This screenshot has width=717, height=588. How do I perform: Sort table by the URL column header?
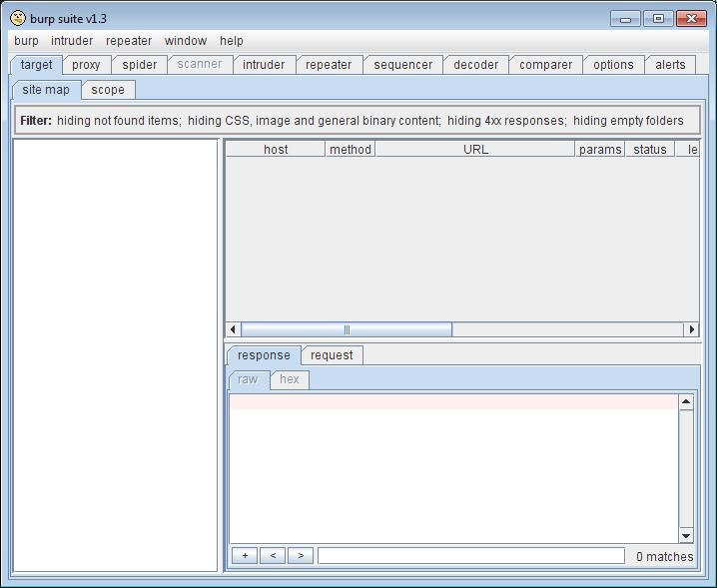click(475, 150)
